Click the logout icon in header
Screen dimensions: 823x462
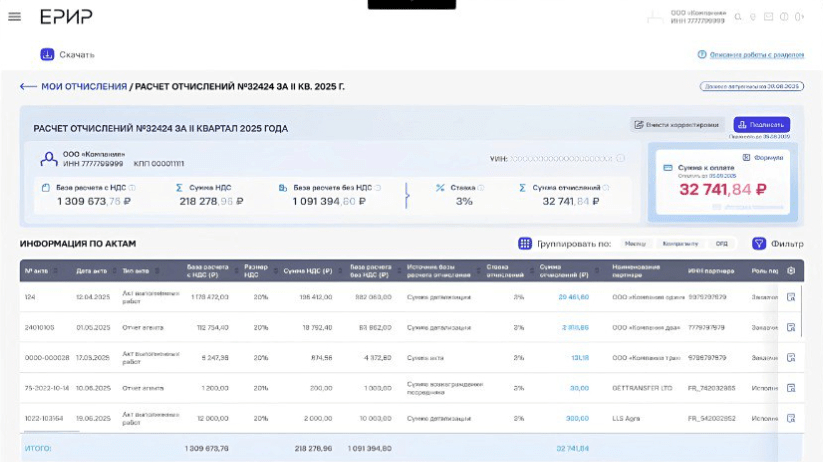pyautogui.click(x=798, y=17)
